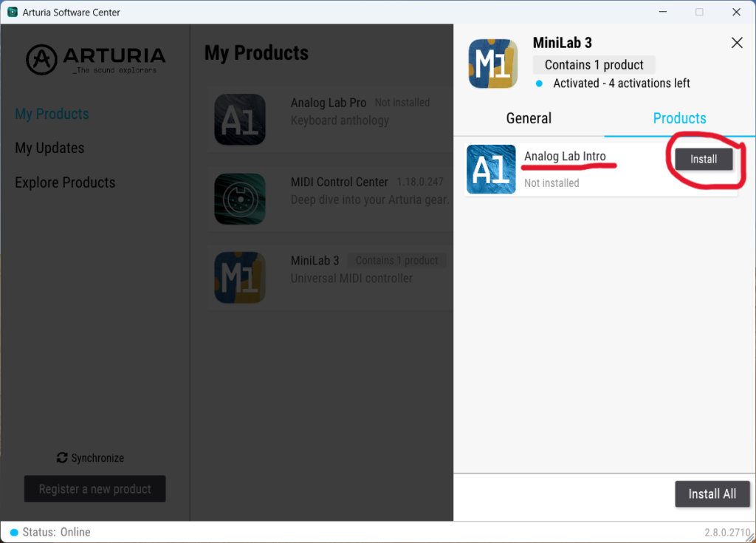Install Analog Lab Intro

(704, 160)
